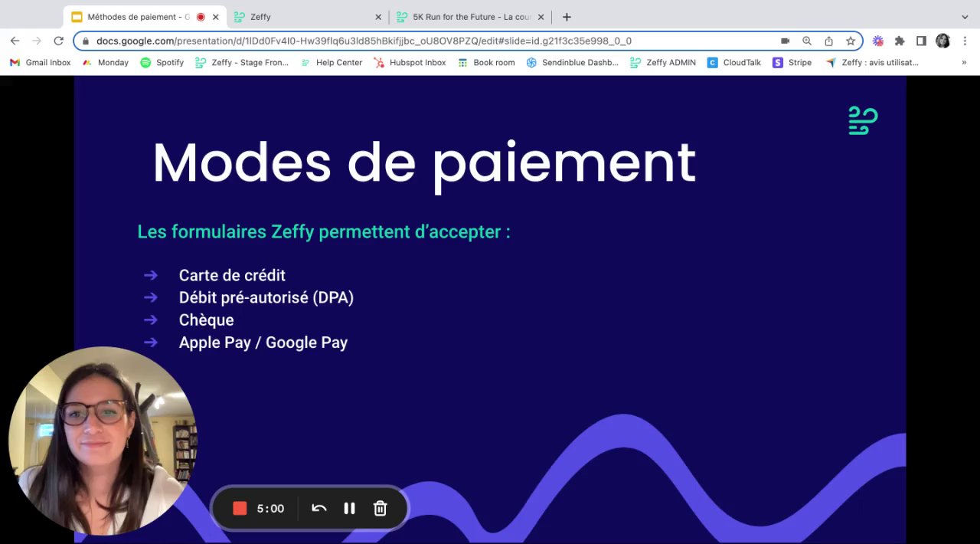Click the padlock site info icon
Image resolution: width=980 pixels, height=544 pixels.
coord(85,41)
